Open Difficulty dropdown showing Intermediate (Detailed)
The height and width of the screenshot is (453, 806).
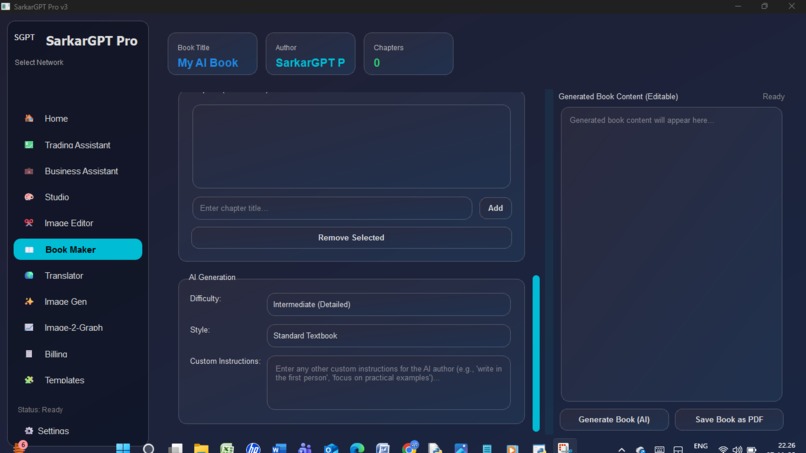click(x=389, y=304)
